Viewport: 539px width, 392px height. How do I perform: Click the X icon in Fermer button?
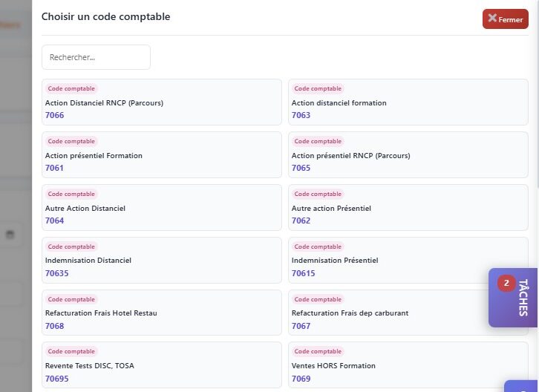click(492, 19)
